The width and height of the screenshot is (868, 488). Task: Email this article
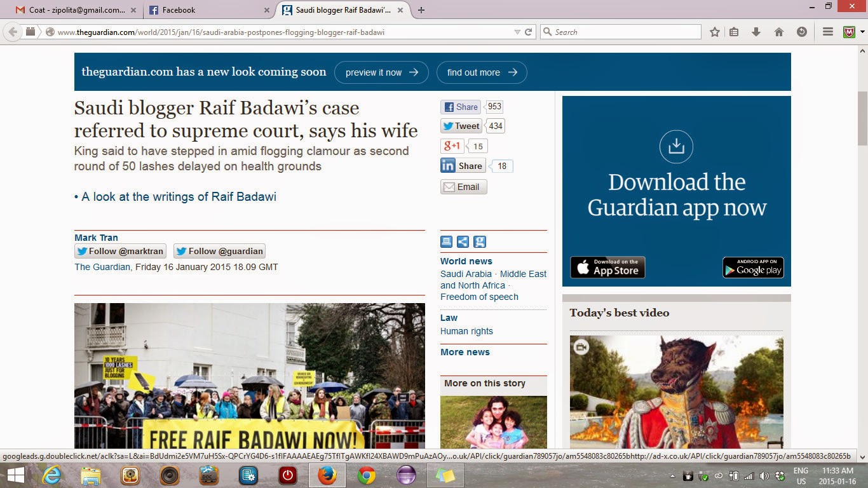coord(464,187)
